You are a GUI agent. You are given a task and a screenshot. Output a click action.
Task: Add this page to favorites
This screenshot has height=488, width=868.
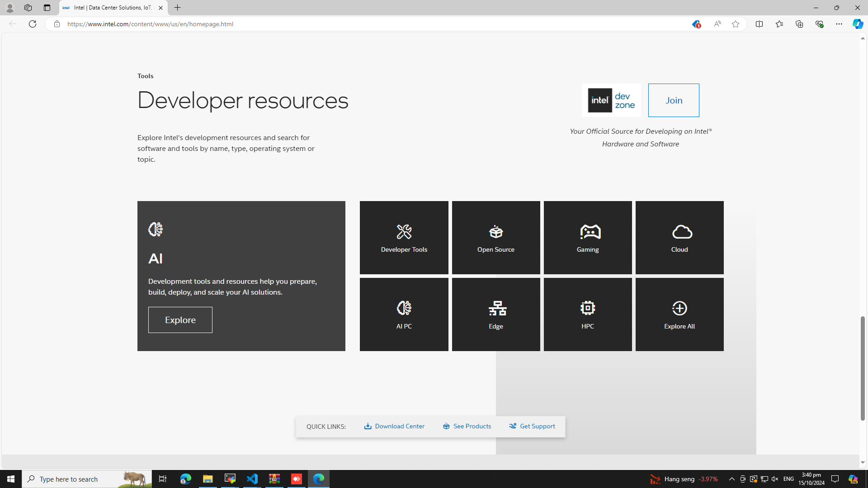pos(735,24)
